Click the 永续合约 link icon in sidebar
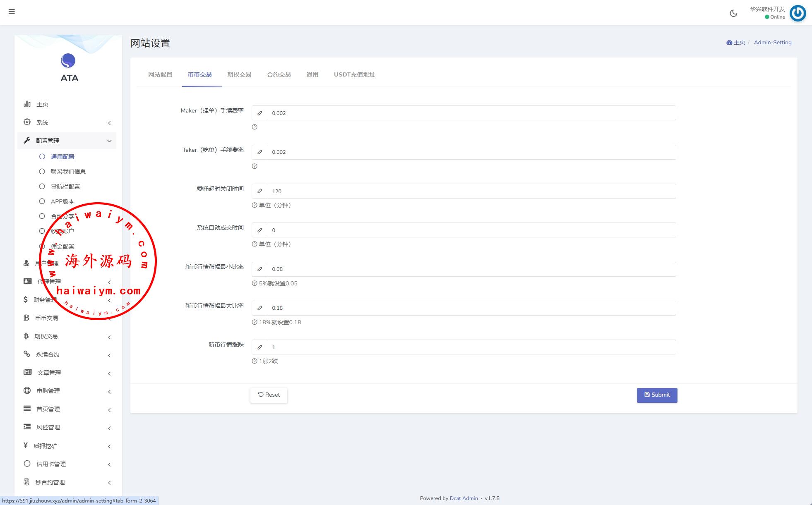This screenshot has height=505, width=812. [x=27, y=354]
